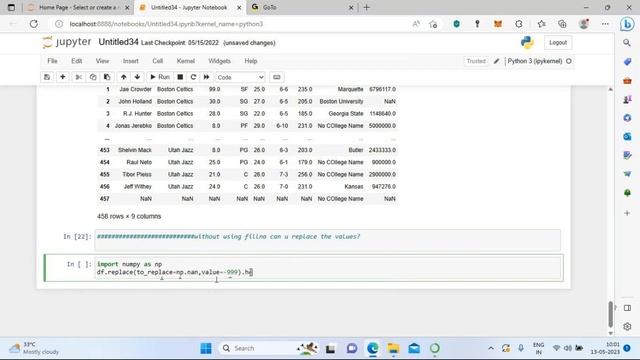
Task: Open sidebar settings gear icon
Action: 627,327
